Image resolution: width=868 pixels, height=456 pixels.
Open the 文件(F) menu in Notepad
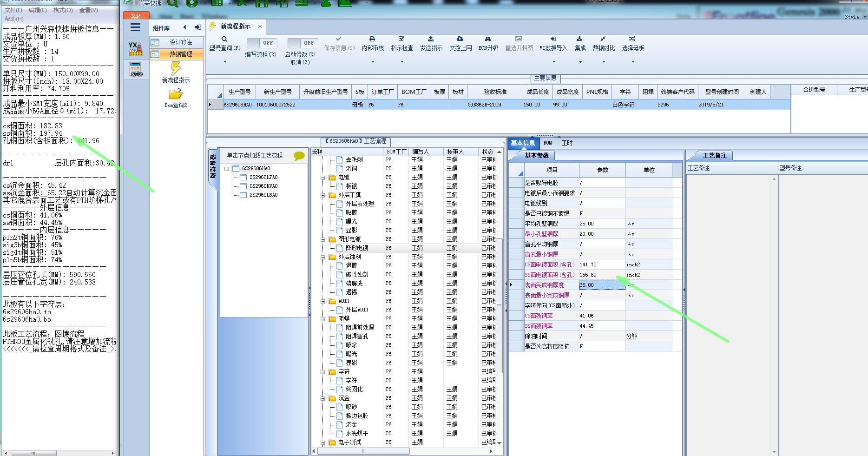[13, 10]
